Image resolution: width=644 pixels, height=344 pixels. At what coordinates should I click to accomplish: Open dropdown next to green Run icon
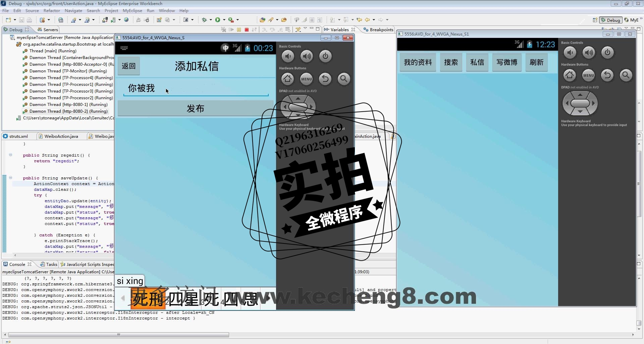224,20
